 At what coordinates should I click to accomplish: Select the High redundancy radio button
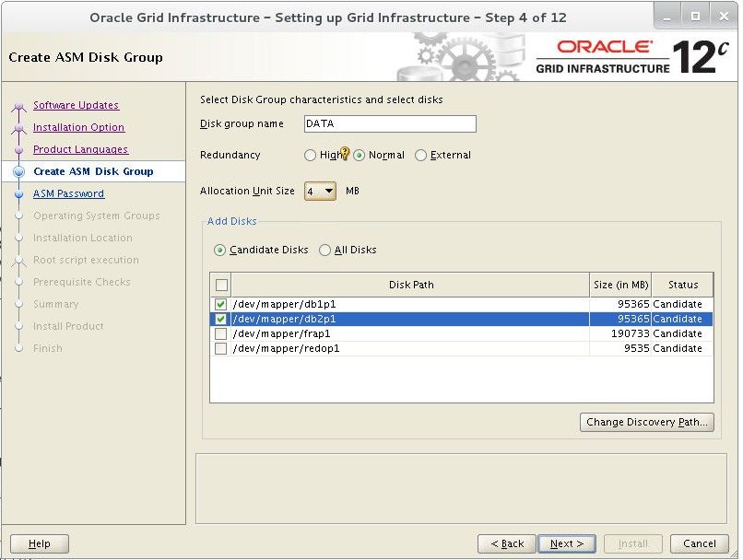click(x=310, y=156)
